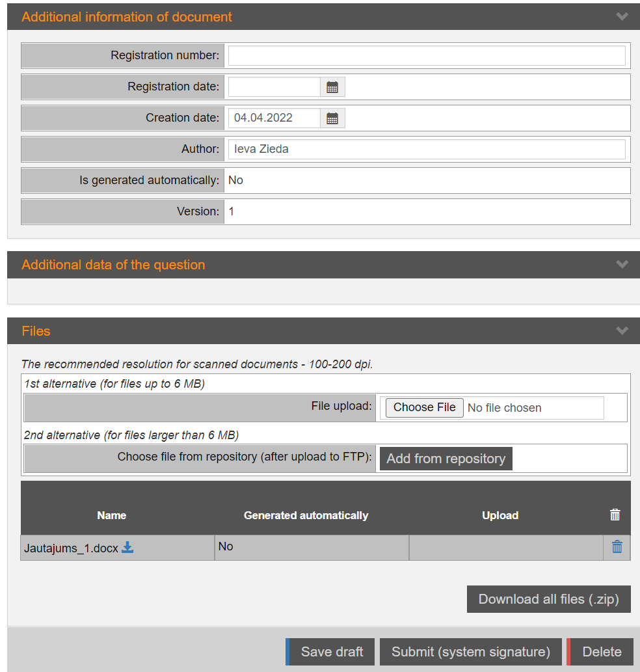Viewport: 640px width, 672px height.
Task: Collapse the Files section
Action: point(622,331)
